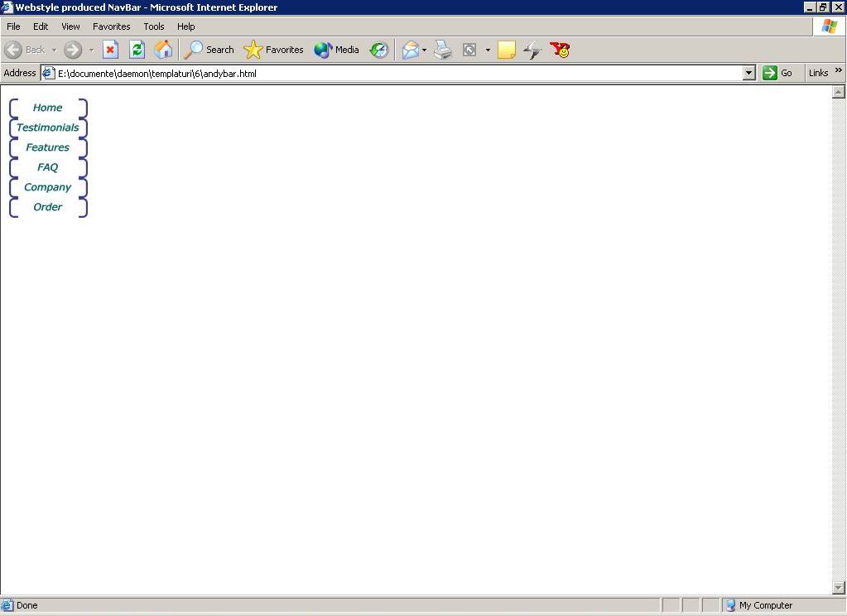Open the address bar dropdown list
This screenshot has height=616, width=847.
(x=749, y=73)
